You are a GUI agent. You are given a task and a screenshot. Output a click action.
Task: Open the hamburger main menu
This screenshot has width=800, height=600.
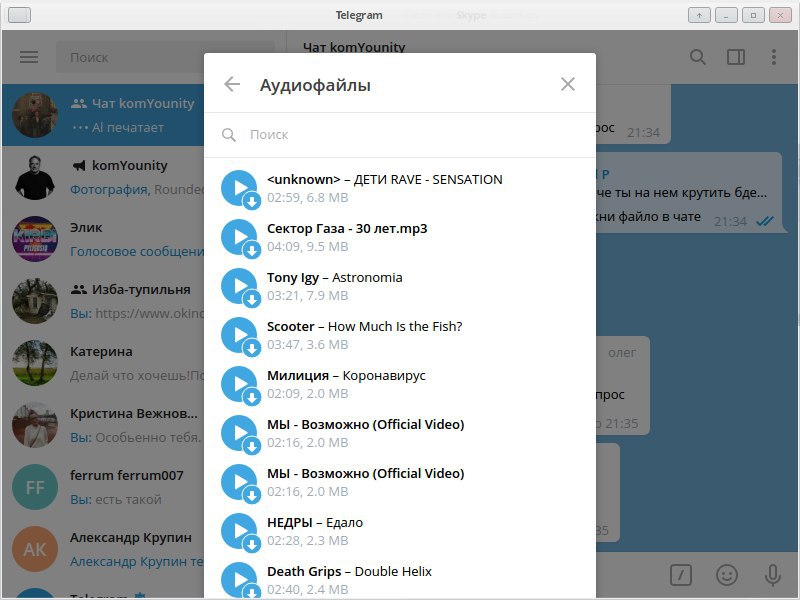[x=29, y=57]
